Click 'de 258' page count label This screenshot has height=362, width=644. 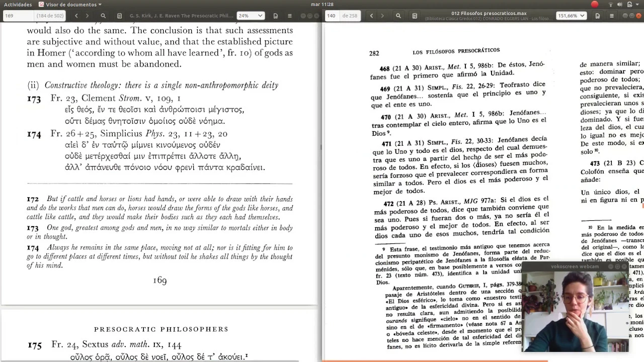click(x=350, y=16)
